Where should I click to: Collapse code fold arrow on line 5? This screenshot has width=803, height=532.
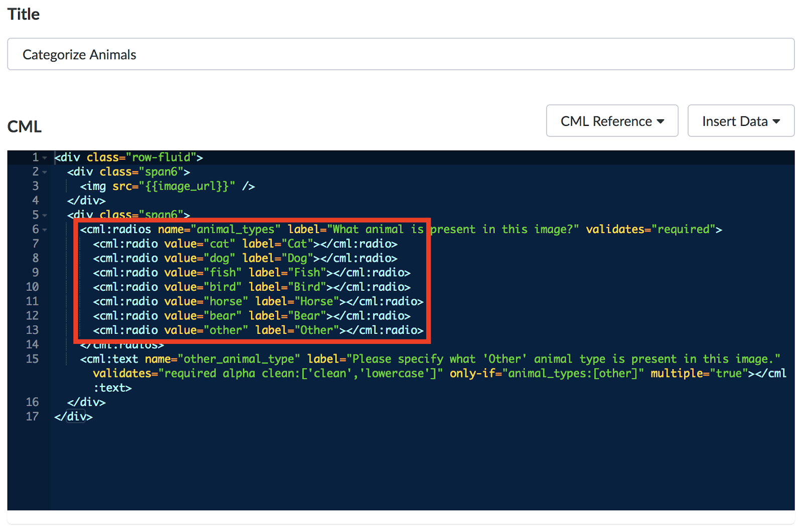pos(45,216)
